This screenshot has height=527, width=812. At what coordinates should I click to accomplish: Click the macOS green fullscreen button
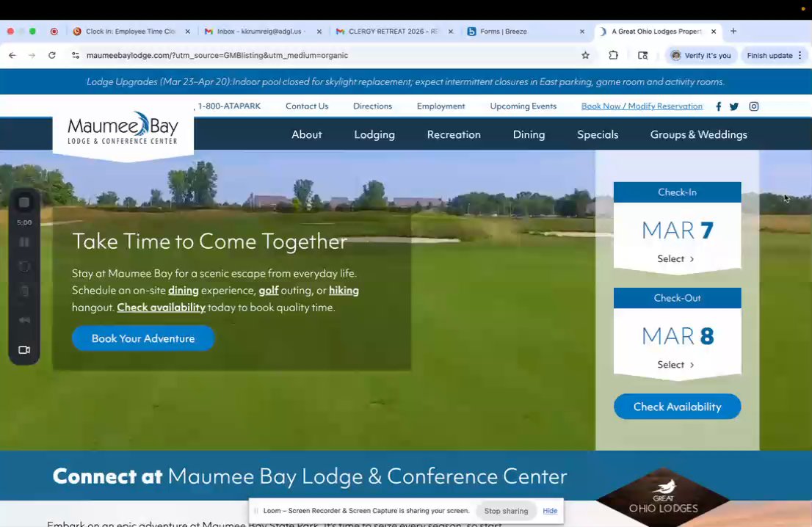[x=32, y=32]
